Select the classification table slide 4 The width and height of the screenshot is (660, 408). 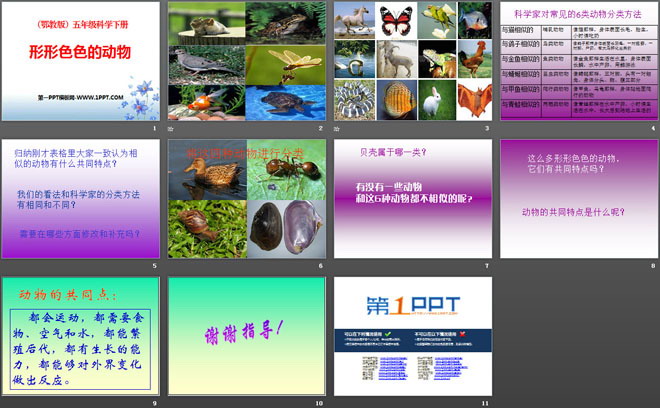[578, 64]
